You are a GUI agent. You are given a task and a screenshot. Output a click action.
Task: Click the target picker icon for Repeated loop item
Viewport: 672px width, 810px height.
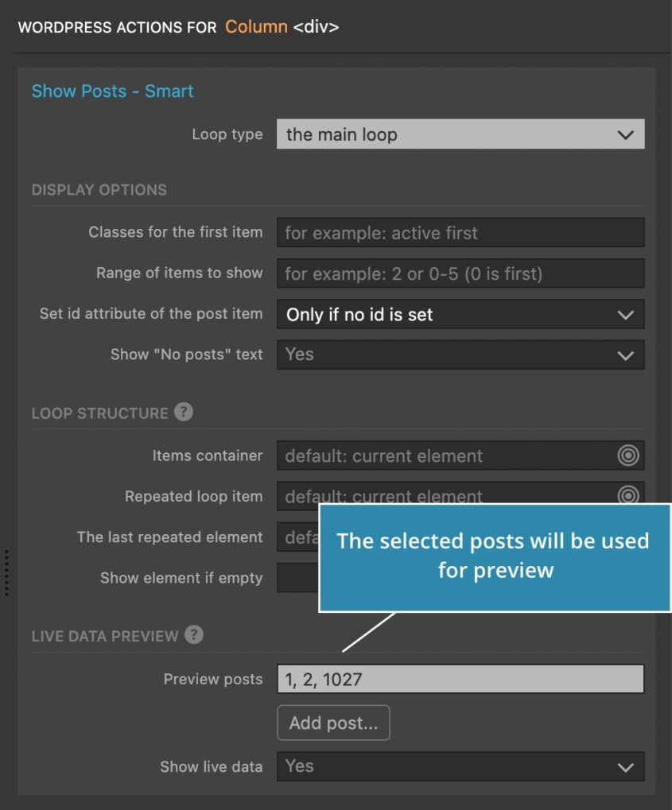tap(627, 495)
